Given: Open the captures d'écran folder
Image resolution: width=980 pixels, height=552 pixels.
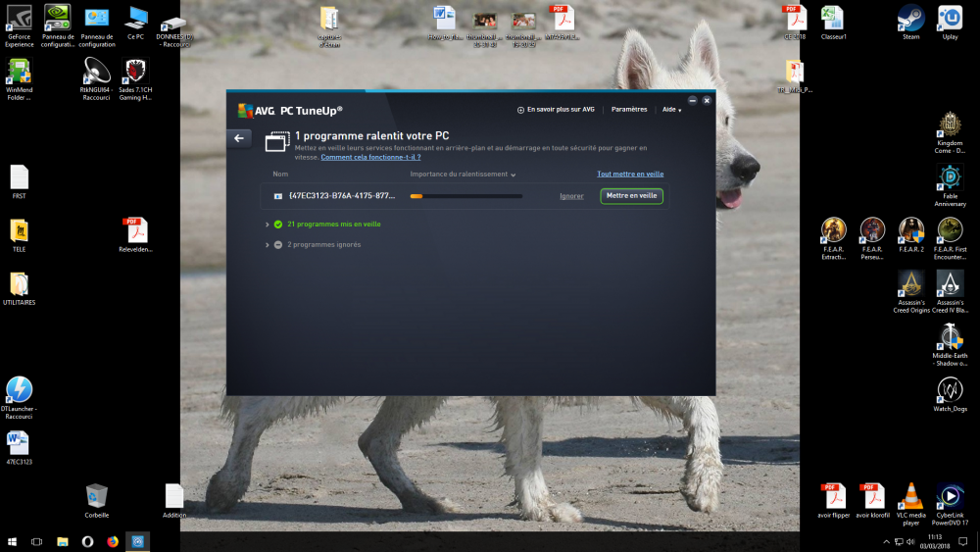Looking at the screenshot, I should pyautogui.click(x=329, y=26).
